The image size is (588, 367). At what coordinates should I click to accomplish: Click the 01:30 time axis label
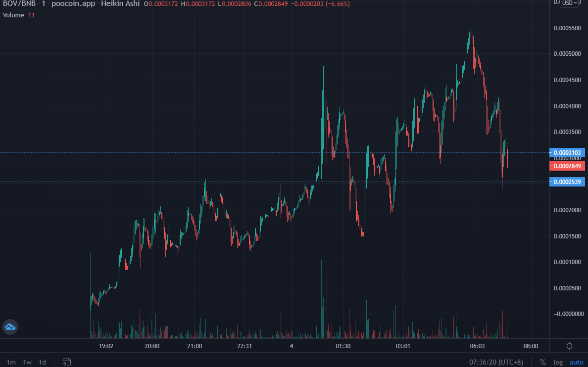[x=343, y=346]
